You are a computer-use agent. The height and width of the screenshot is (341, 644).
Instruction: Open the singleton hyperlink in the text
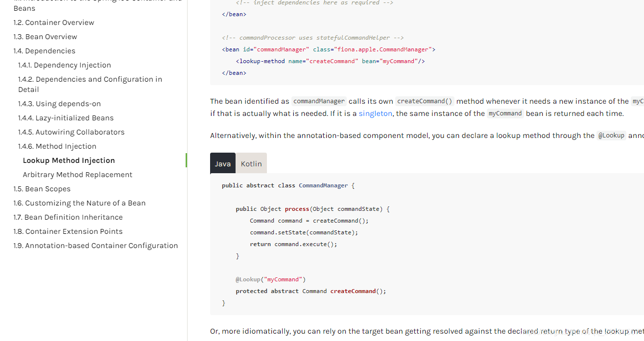(376, 113)
